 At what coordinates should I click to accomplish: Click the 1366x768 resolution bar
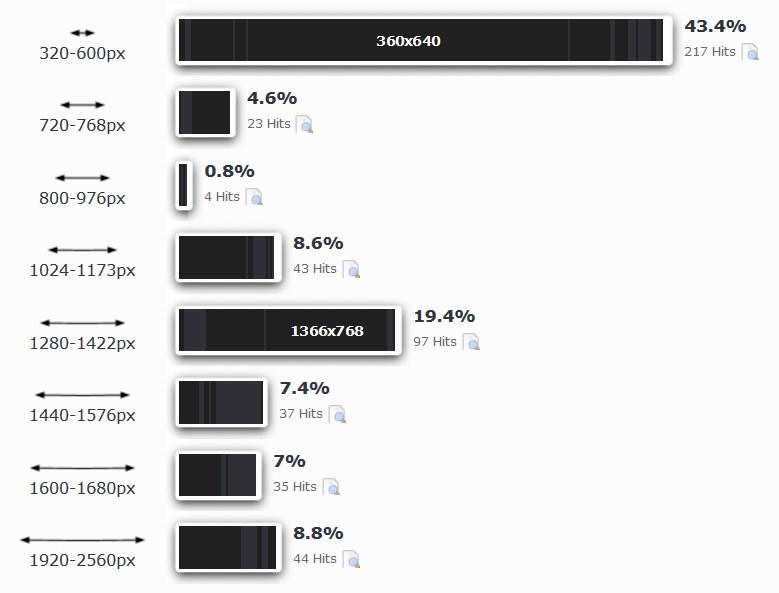289,330
